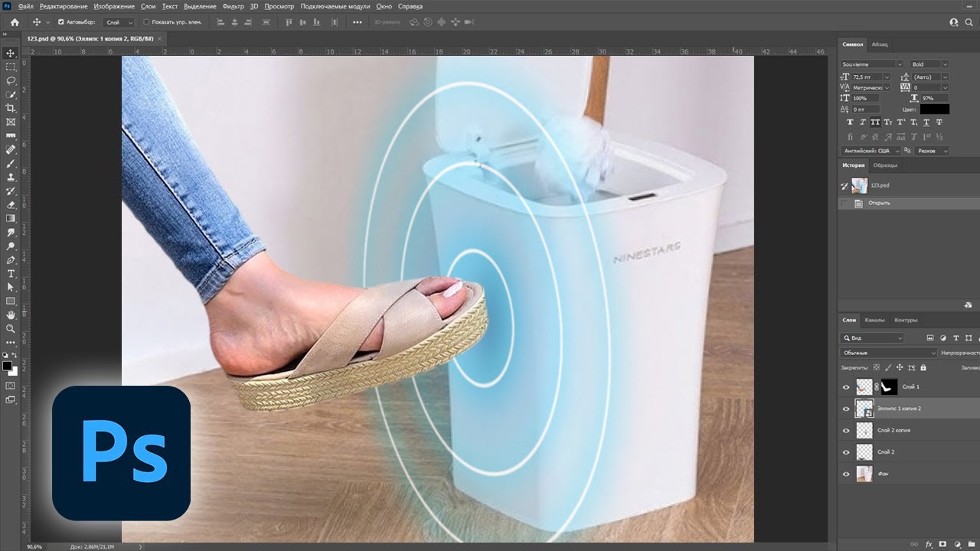The width and height of the screenshot is (980, 551).
Task: Select the Gradient tool
Action: pyautogui.click(x=11, y=218)
